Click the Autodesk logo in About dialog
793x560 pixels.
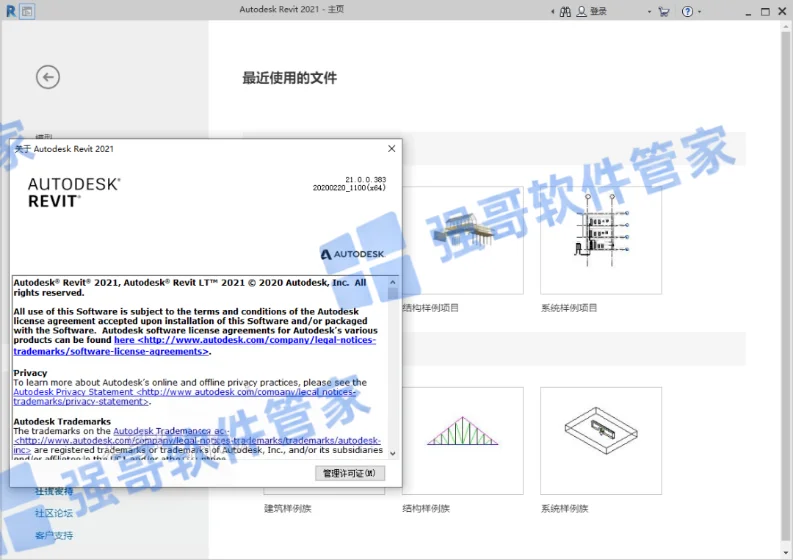click(353, 254)
